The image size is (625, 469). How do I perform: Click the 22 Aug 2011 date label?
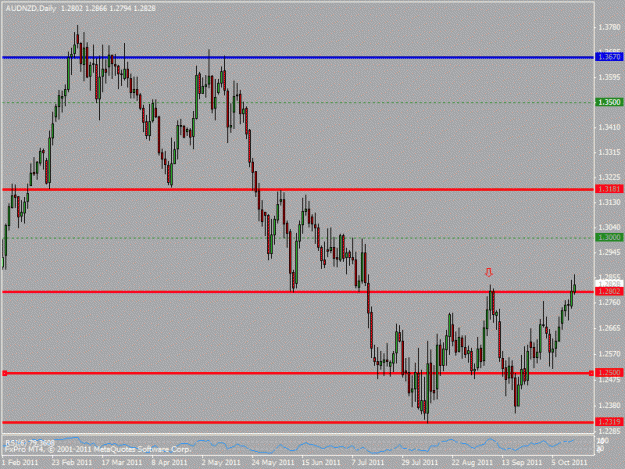[x=472, y=463]
